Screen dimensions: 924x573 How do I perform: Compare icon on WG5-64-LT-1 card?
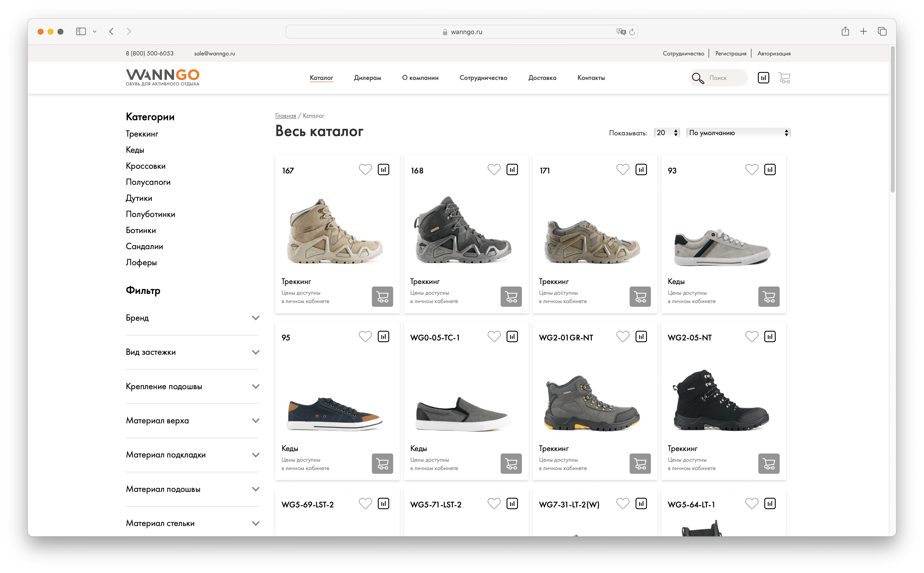pos(770,504)
